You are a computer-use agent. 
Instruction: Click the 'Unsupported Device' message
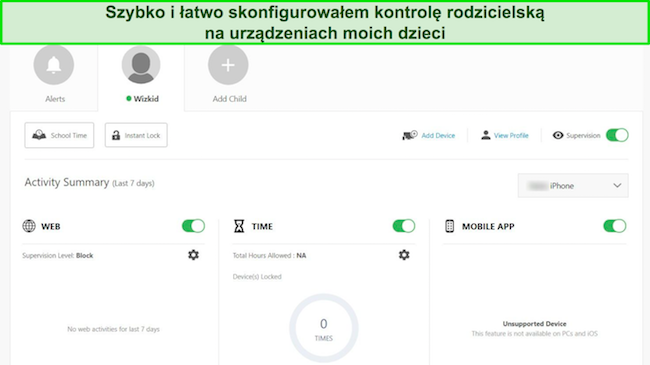[x=535, y=324]
